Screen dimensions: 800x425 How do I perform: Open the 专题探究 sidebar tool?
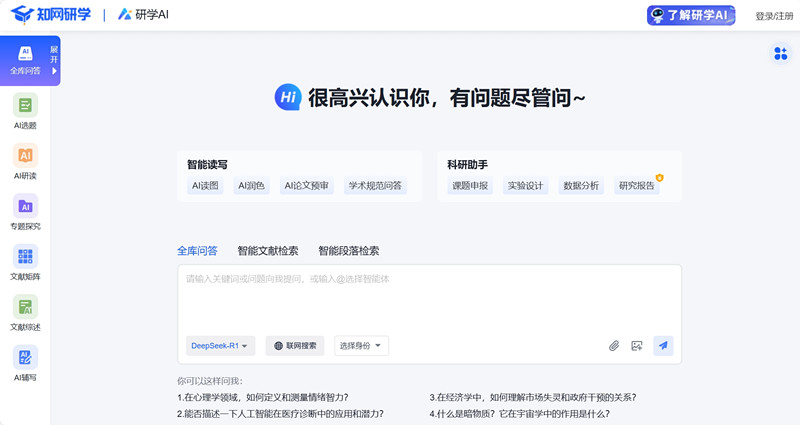(25, 212)
